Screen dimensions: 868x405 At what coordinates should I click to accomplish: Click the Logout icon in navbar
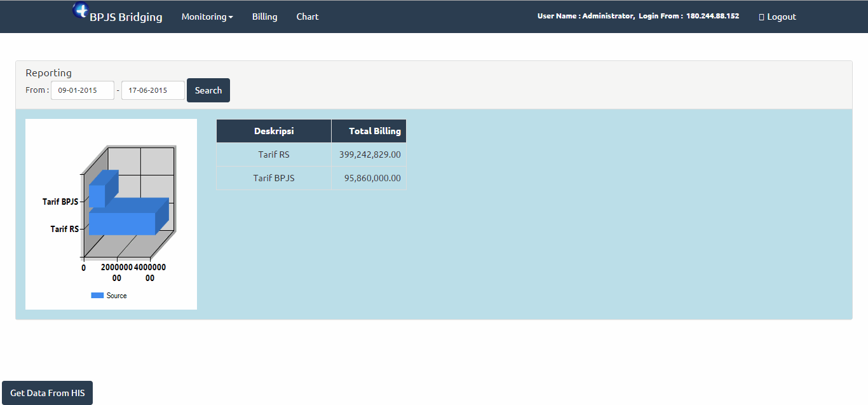[x=761, y=17]
